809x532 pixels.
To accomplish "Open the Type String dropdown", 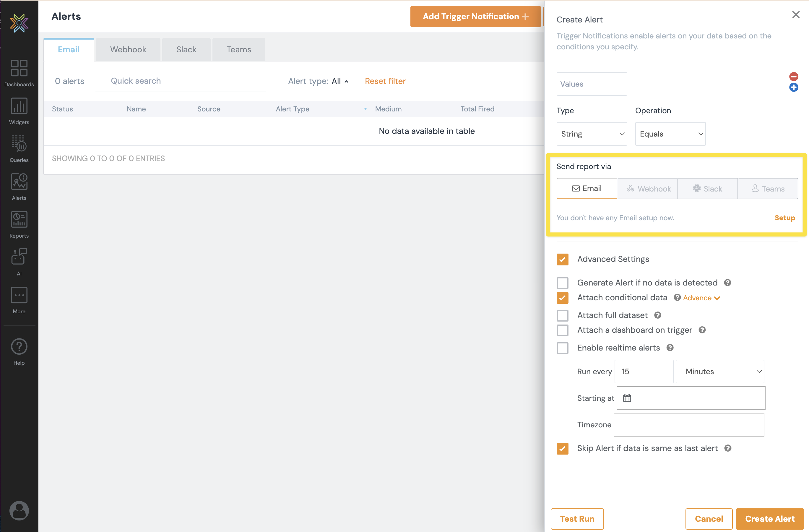I will [592, 134].
